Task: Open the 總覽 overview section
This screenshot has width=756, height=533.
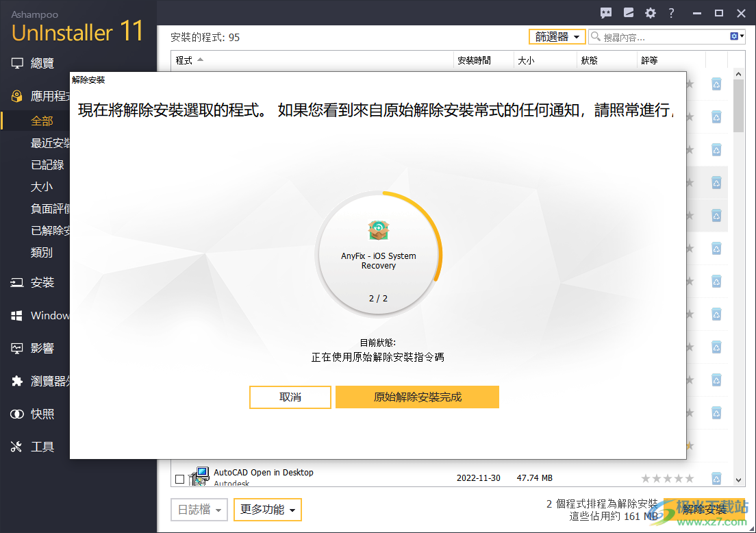Action: point(42,63)
